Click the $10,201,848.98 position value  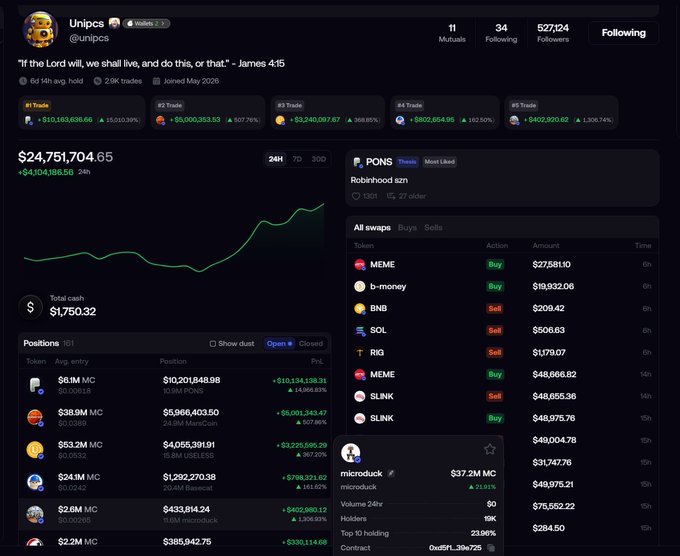tap(191, 380)
